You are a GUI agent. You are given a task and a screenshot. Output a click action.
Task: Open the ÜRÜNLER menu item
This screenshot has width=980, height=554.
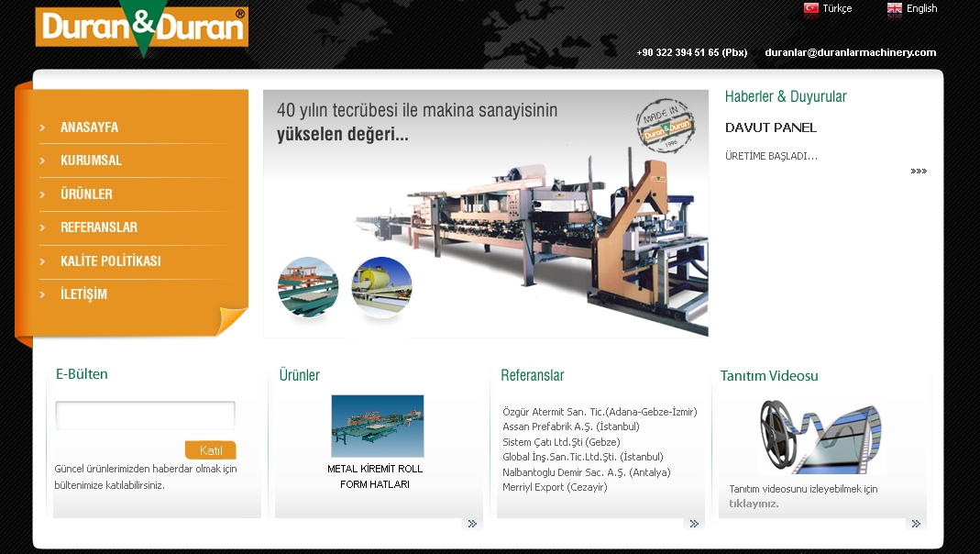pos(86,194)
